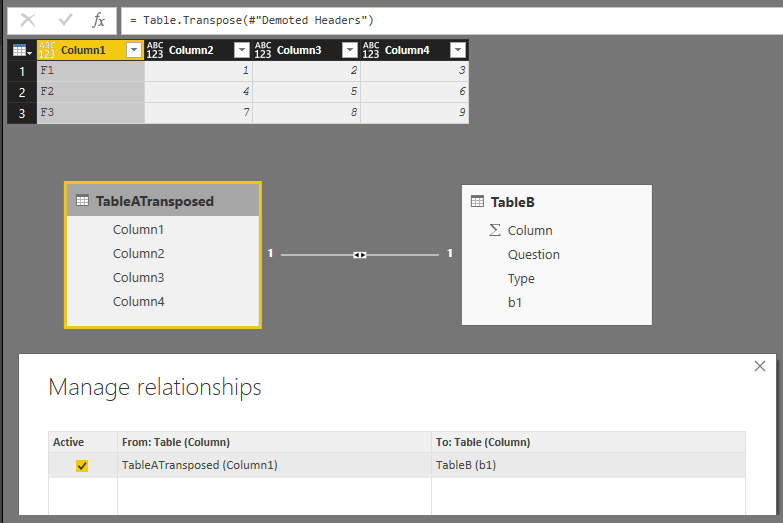
Task: Click the relationship line direction marker
Action: tap(360, 255)
